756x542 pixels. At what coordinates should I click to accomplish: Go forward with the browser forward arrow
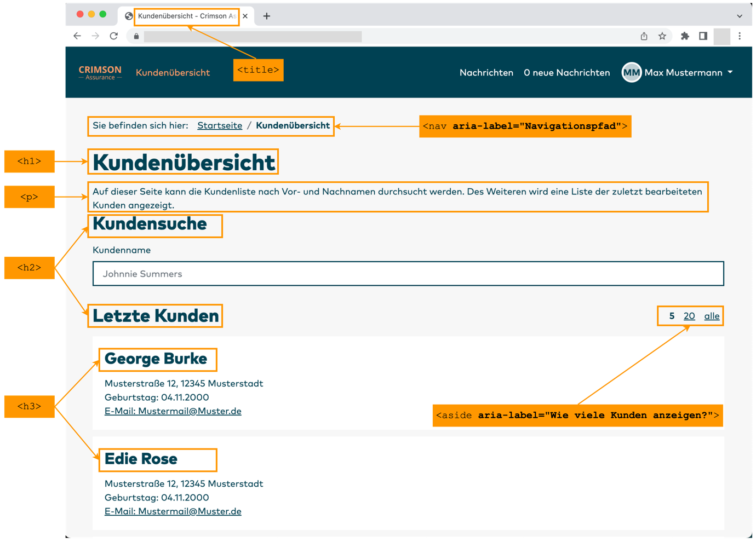point(95,36)
